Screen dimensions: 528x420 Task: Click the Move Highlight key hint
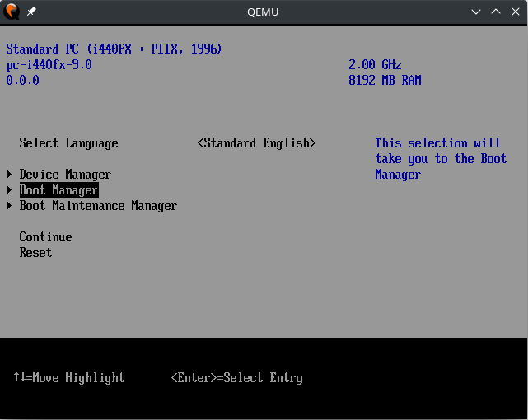tap(68, 378)
